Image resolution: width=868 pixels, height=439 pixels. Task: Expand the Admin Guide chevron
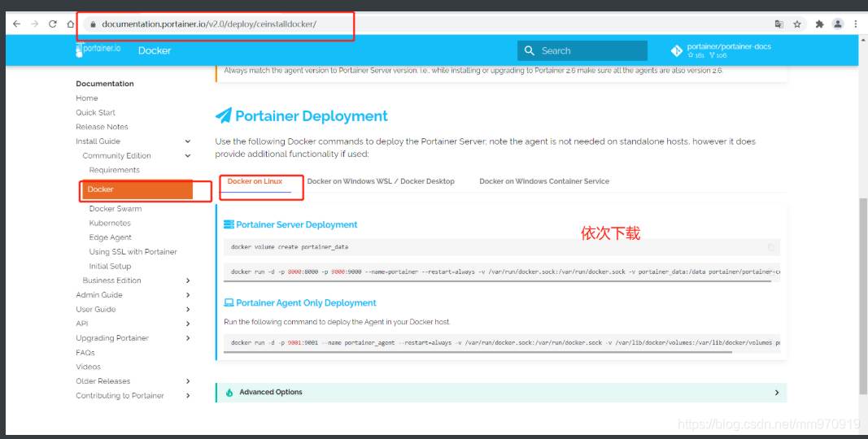188,295
